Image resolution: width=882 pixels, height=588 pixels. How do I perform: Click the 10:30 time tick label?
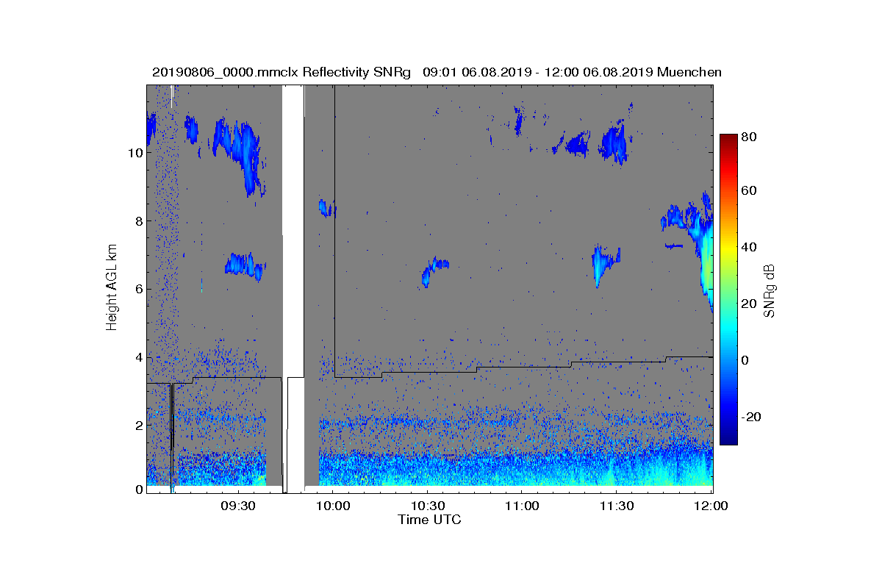(x=428, y=506)
